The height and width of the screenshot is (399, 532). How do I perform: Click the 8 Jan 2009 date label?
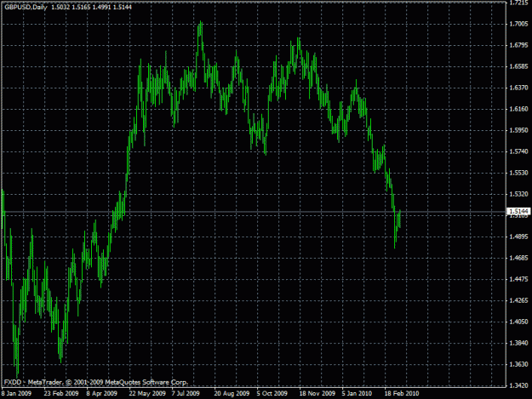click(x=16, y=394)
